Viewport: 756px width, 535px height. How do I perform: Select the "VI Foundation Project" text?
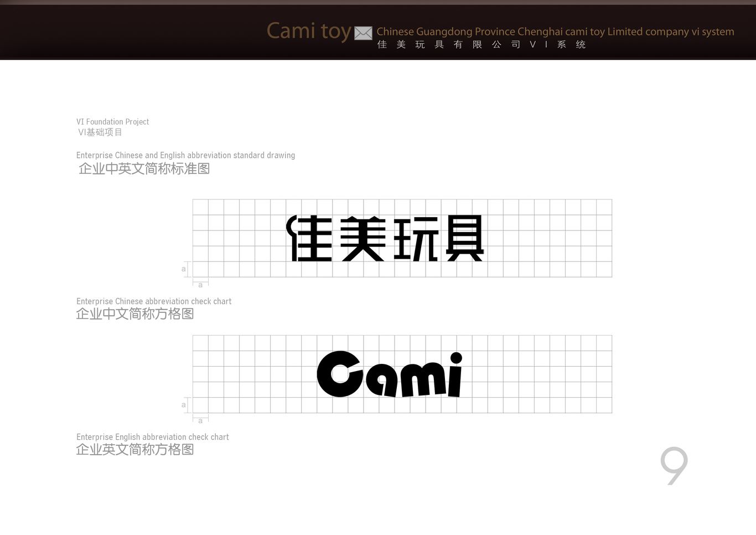click(x=112, y=122)
